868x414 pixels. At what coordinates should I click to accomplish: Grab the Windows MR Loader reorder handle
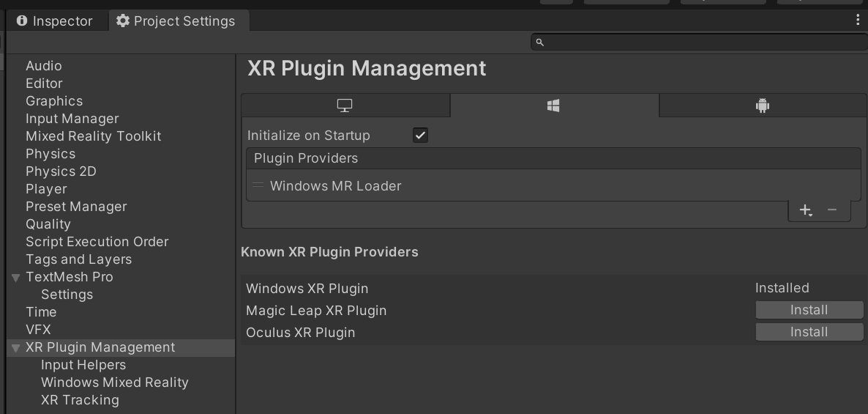tap(258, 185)
